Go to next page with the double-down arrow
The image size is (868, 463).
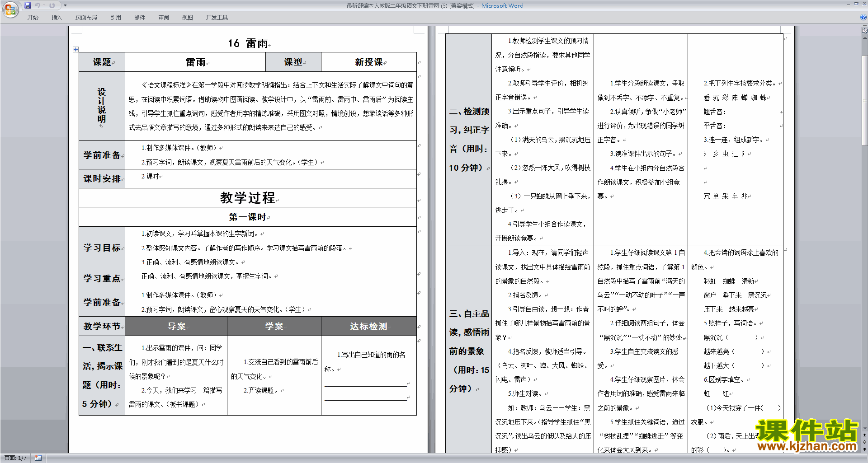click(x=864, y=449)
